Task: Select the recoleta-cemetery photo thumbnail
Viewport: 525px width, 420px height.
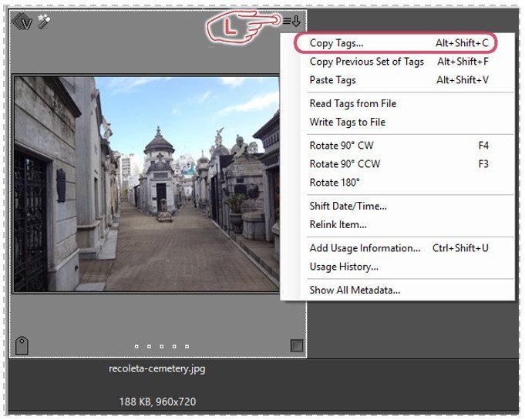Action: tap(146, 183)
